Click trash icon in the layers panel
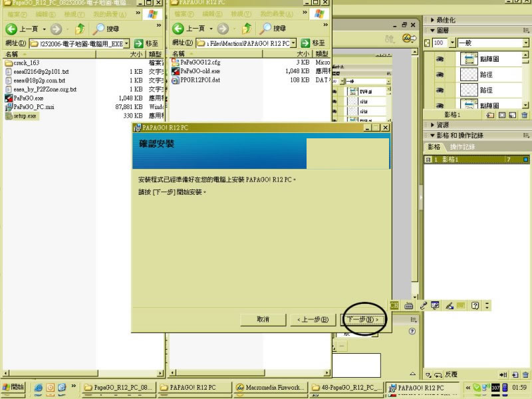532x399 pixels. (524, 115)
